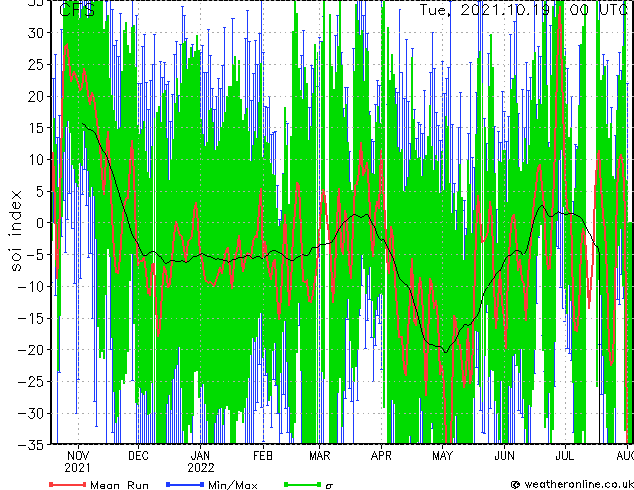Click the y-axis value -5

35,255
